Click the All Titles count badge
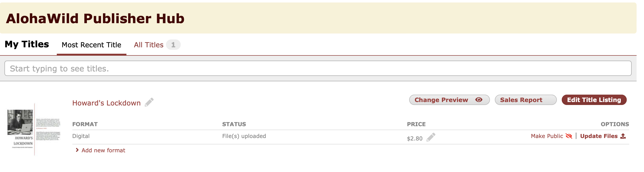Viewport: 644px width, 172px height. (x=173, y=45)
